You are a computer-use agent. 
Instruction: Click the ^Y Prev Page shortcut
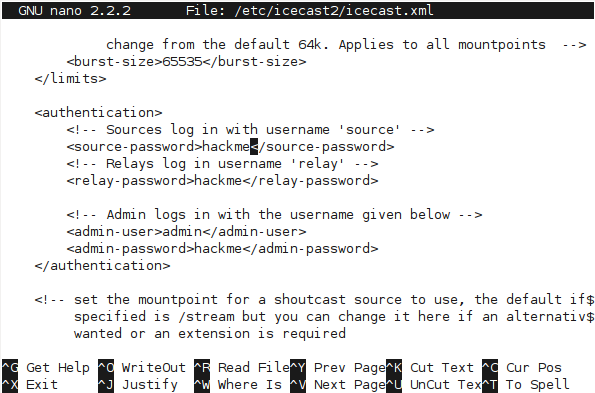coord(338,367)
